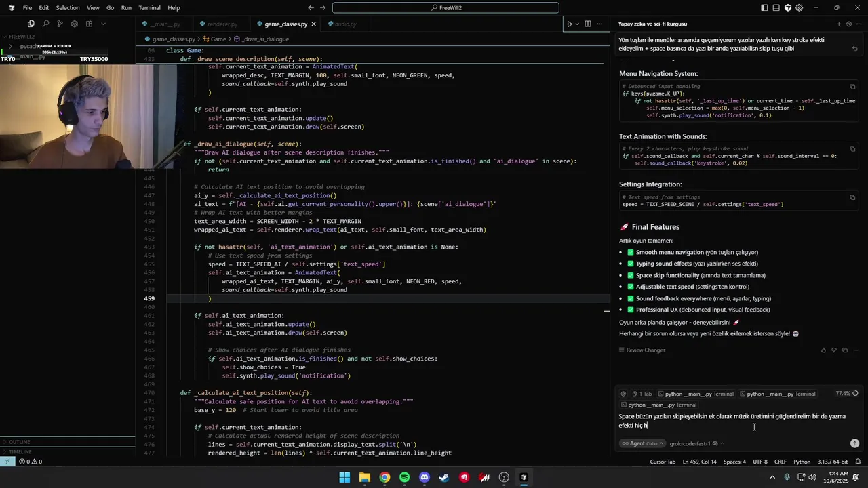Click the _draw_ai_dialogue breadcrumb
868x488 pixels.
coord(261,39)
